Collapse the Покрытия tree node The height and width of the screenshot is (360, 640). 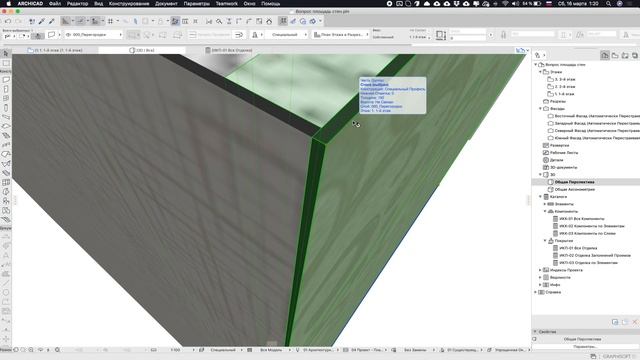pyautogui.click(x=544, y=241)
